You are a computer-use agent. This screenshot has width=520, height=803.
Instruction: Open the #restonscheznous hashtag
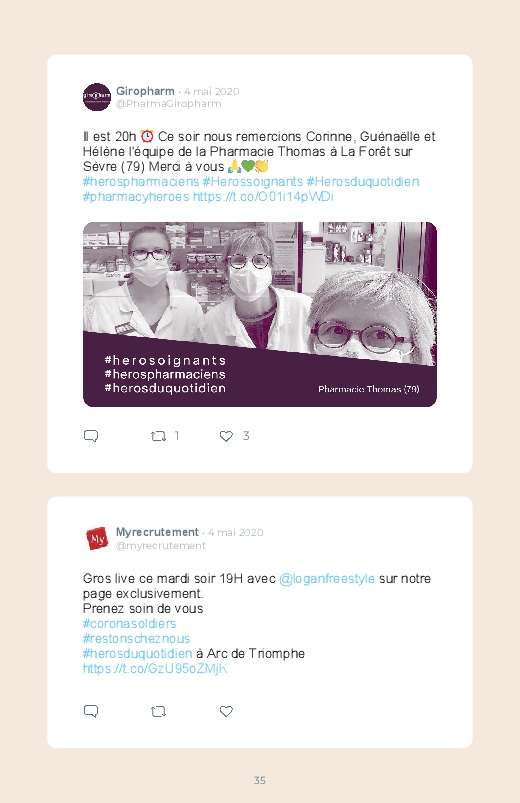136,639
